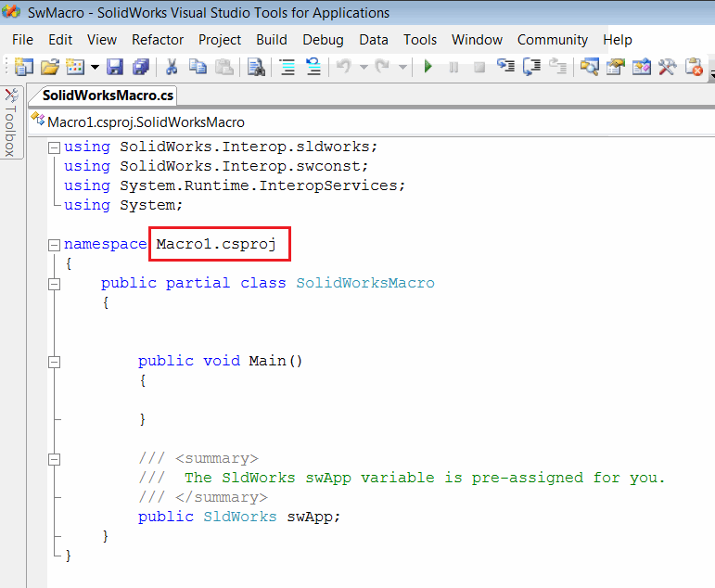Click the clipboard with red X icon
This screenshot has height=588, width=715.
pos(694,67)
